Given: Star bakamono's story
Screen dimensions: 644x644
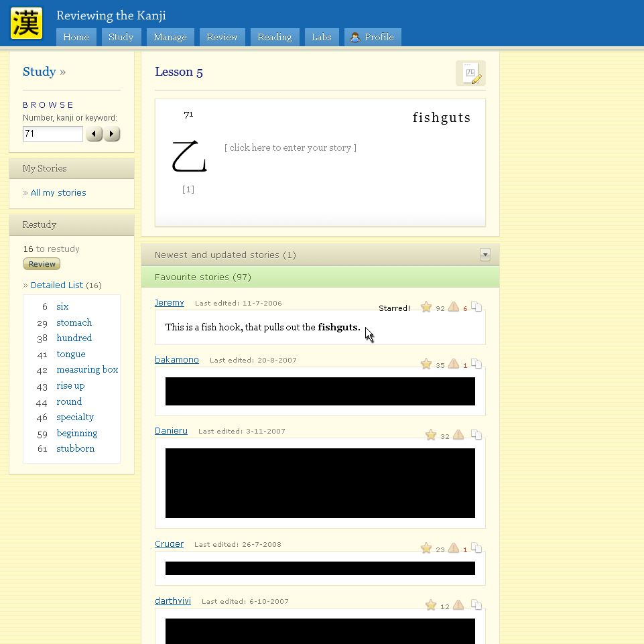Looking at the screenshot, I should tap(426, 364).
